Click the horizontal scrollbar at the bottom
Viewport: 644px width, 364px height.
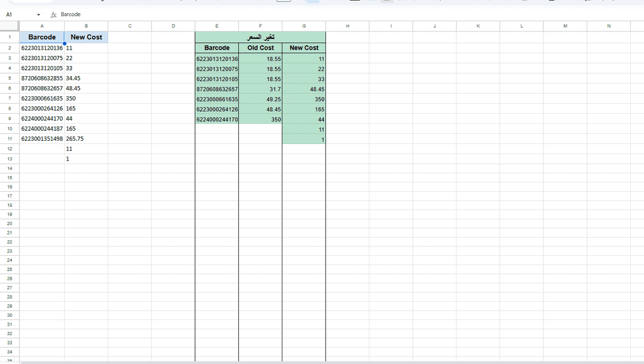point(332,362)
